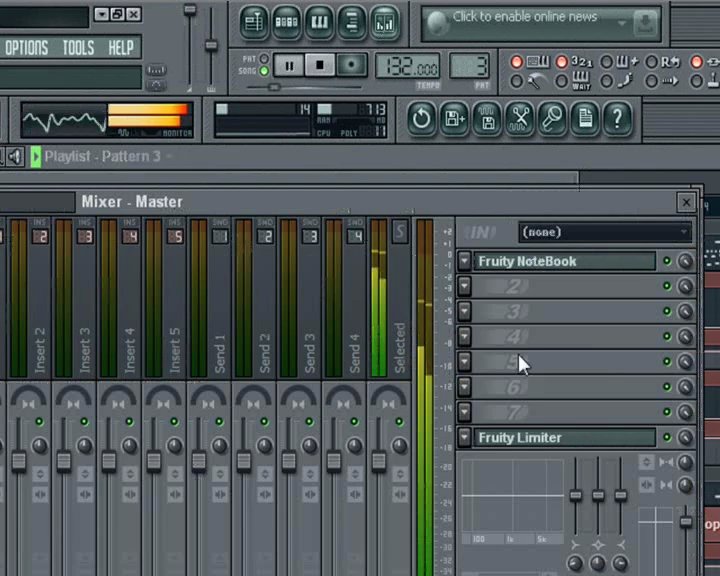Open Fruity NoteBook slot dropdown arrow
Screen dimensions: 720x576
pos(464,261)
